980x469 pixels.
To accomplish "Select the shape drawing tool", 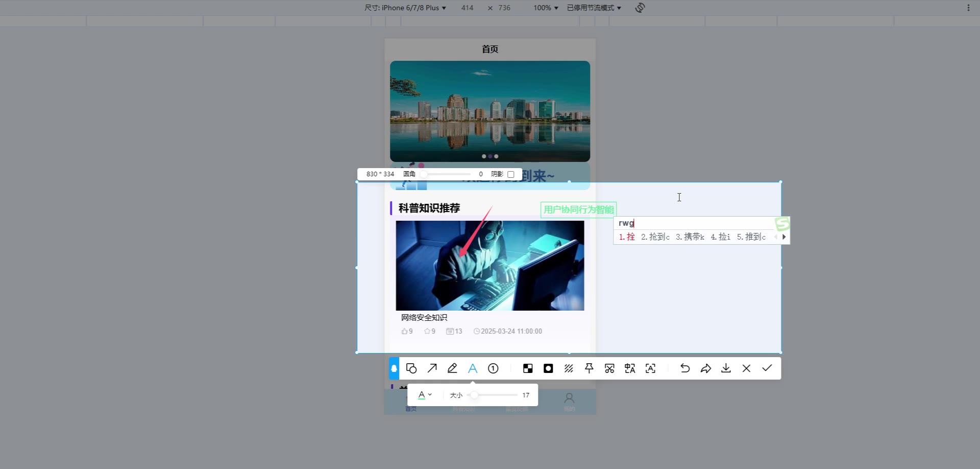I will coord(411,368).
